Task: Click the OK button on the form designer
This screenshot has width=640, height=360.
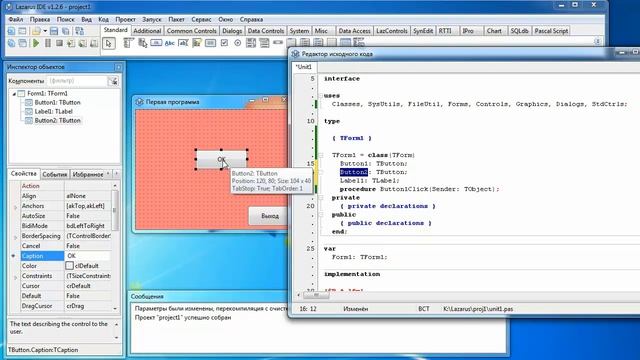Action: pyautogui.click(x=221, y=159)
